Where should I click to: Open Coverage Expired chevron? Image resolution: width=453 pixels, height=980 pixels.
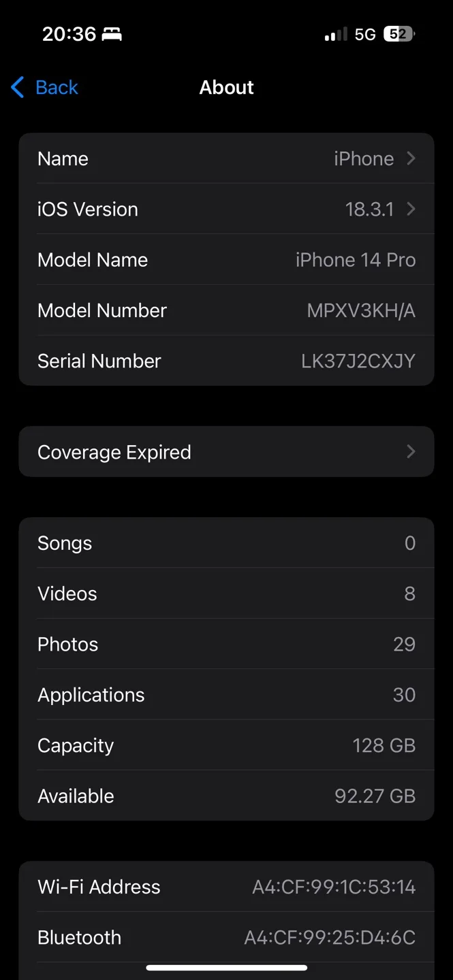411,451
